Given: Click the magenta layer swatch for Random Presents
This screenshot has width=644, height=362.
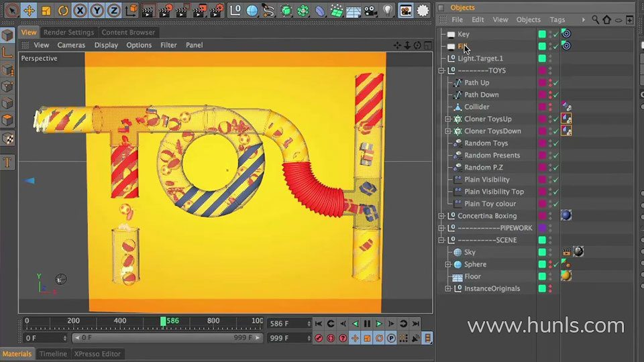Looking at the screenshot, I should click(x=542, y=155).
